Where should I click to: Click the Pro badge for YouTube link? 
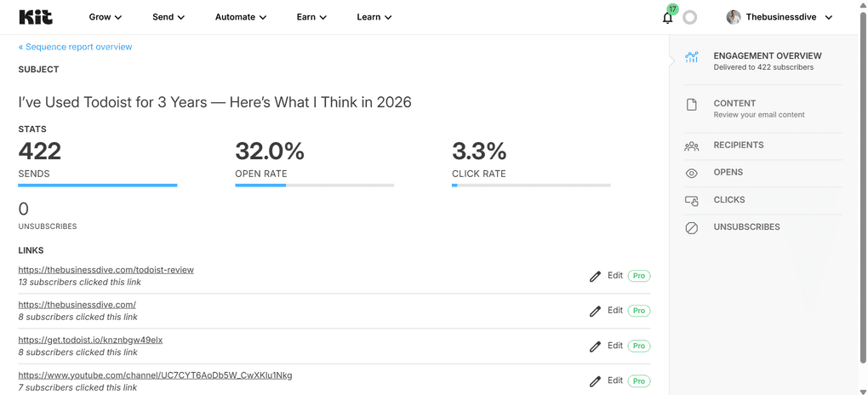click(x=639, y=381)
